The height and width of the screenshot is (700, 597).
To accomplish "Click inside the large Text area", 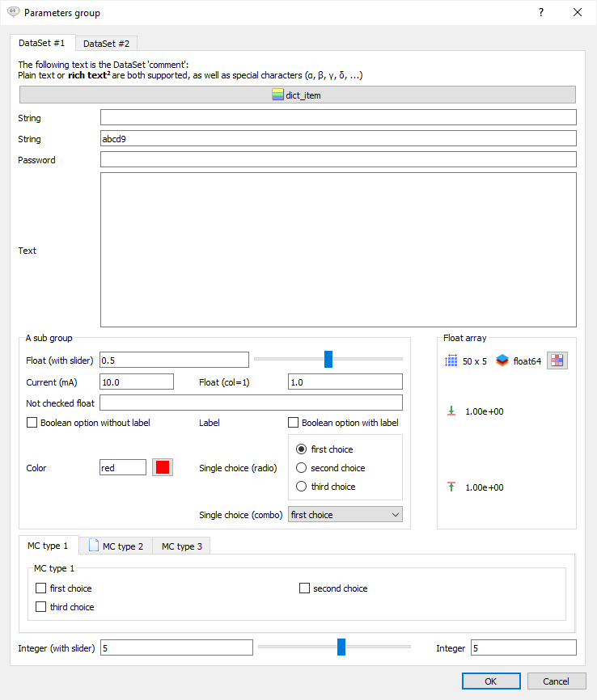I will (x=338, y=250).
